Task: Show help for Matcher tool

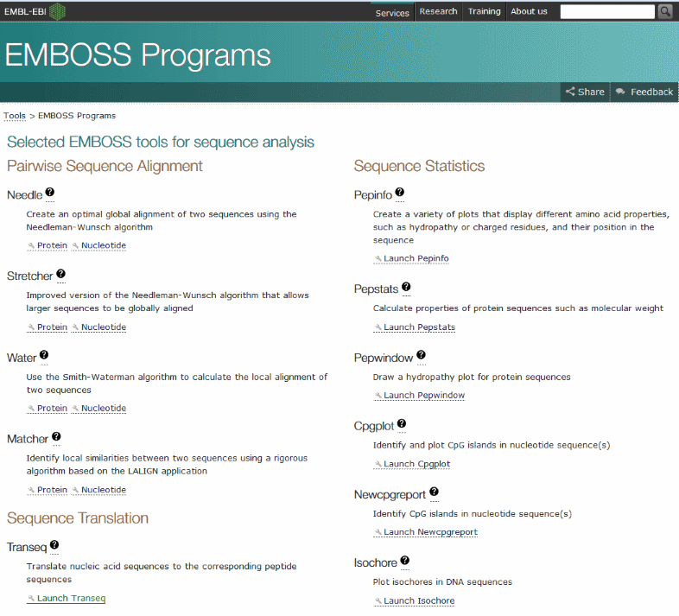Action: [56, 437]
